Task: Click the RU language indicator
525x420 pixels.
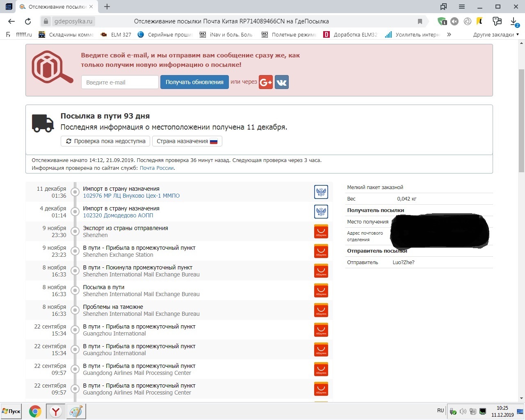Action: 441,411
